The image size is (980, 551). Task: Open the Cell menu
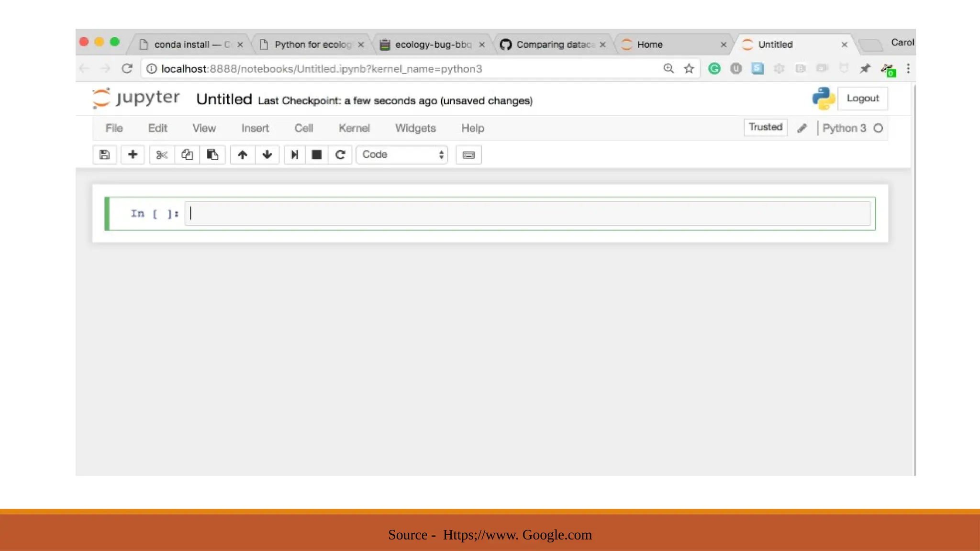point(303,128)
